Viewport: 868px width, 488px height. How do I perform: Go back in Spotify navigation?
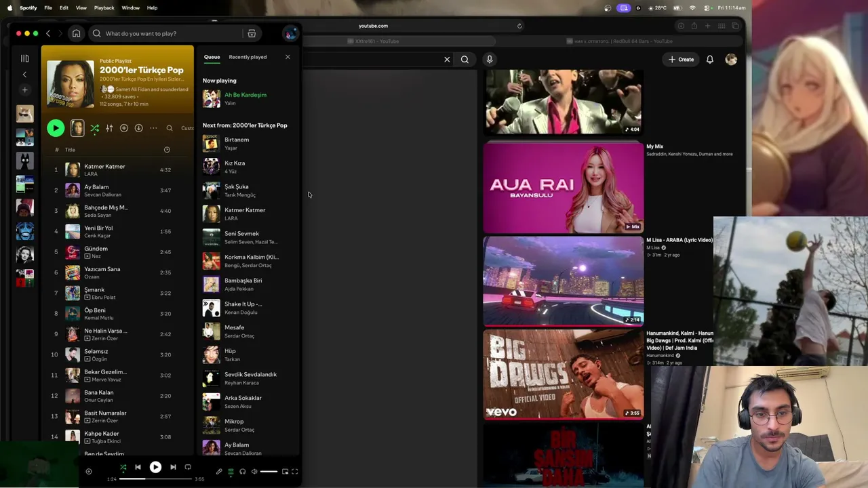[47, 33]
